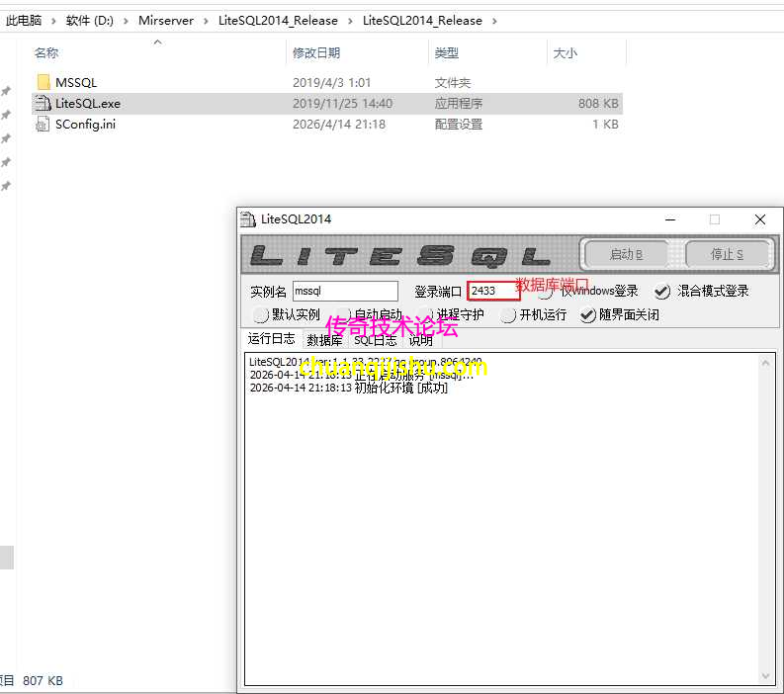
Task: Sort files by 名称 column header
Action: [x=46, y=53]
